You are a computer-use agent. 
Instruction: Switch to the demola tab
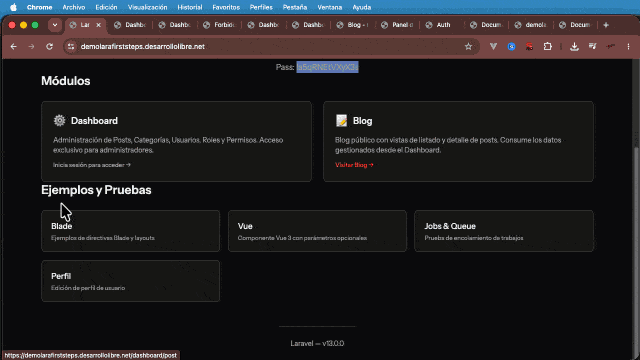[531, 25]
